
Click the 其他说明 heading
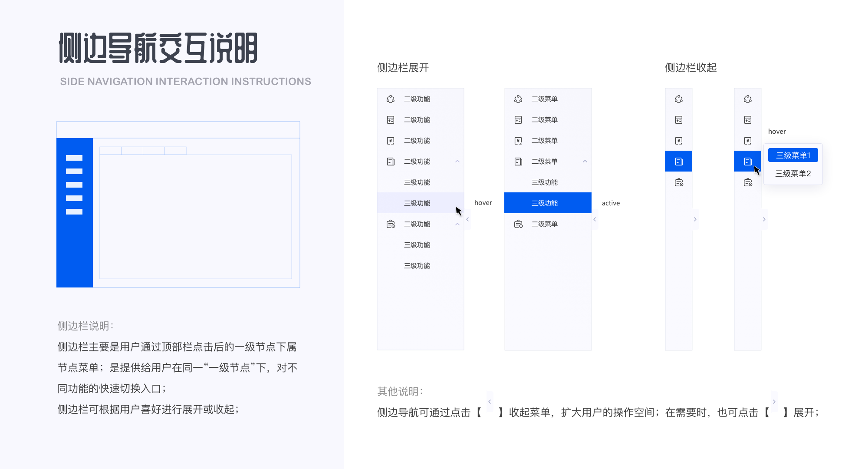[400, 391]
